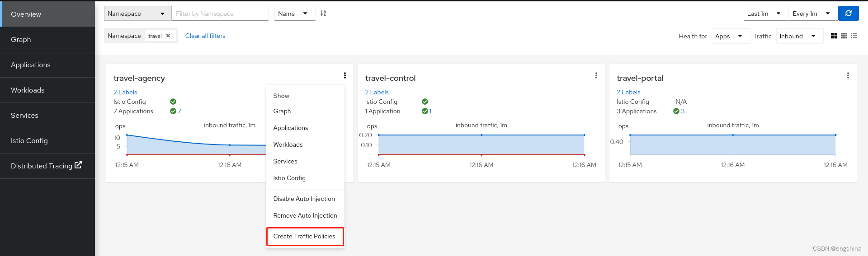Choose Remove Auto Injection
Viewport: 868px width, 256px height.
305,215
